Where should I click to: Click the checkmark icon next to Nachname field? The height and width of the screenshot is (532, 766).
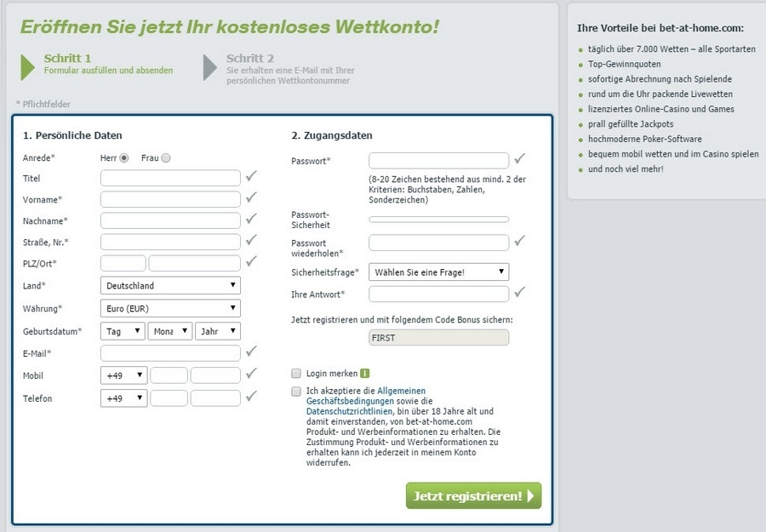pos(252,219)
